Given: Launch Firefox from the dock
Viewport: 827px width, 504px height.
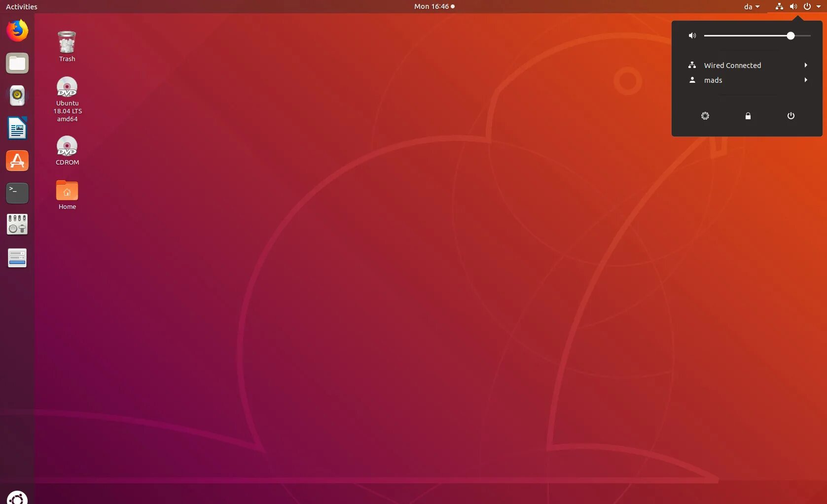Looking at the screenshot, I should 17,30.
